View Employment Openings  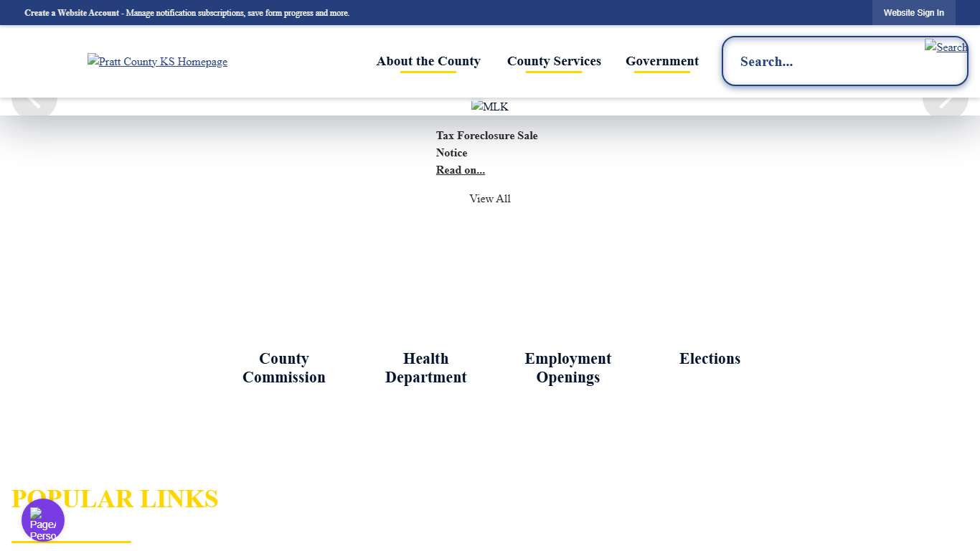tap(567, 368)
